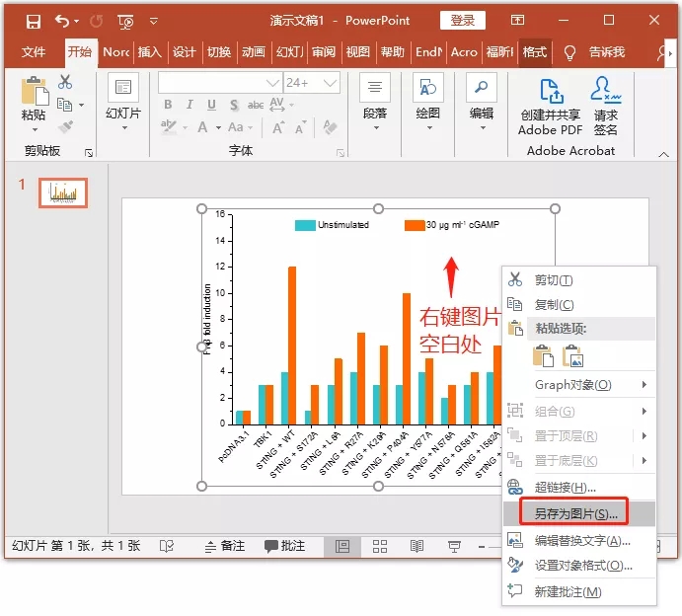
Task: Select slide 1 thumbnail in panel
Action: click(x=63, y=193)
